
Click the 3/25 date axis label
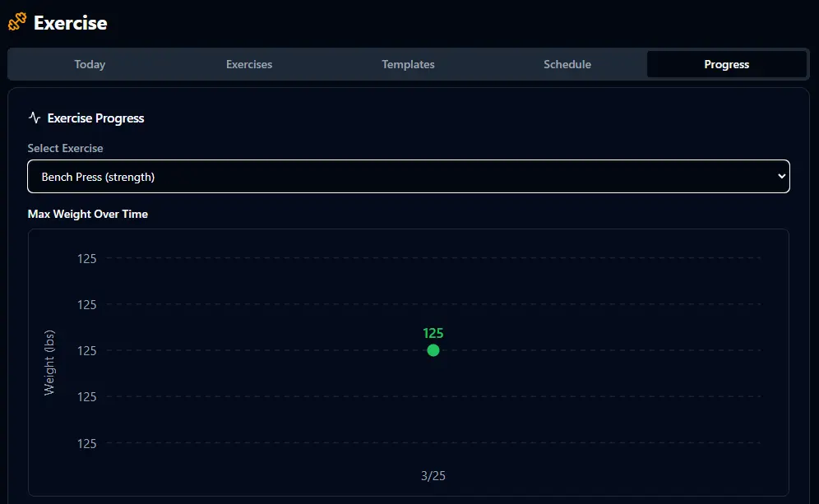click(433, 476)
